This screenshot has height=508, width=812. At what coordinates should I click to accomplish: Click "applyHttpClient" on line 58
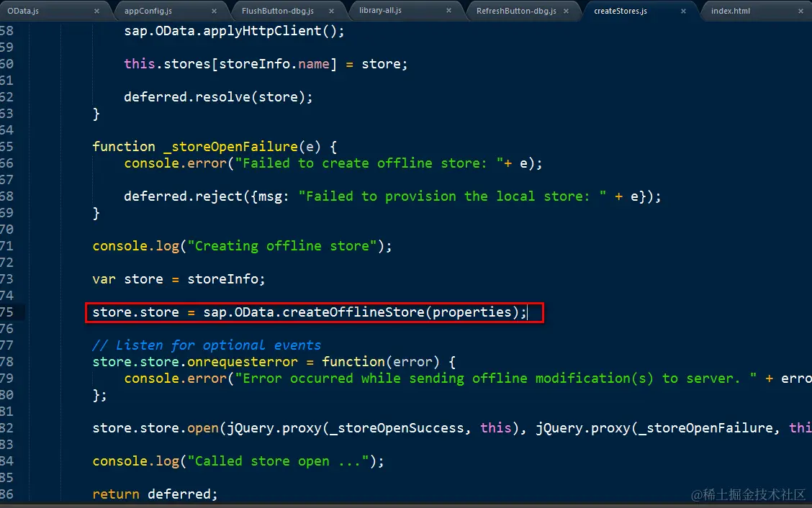(x=262, y=31)
